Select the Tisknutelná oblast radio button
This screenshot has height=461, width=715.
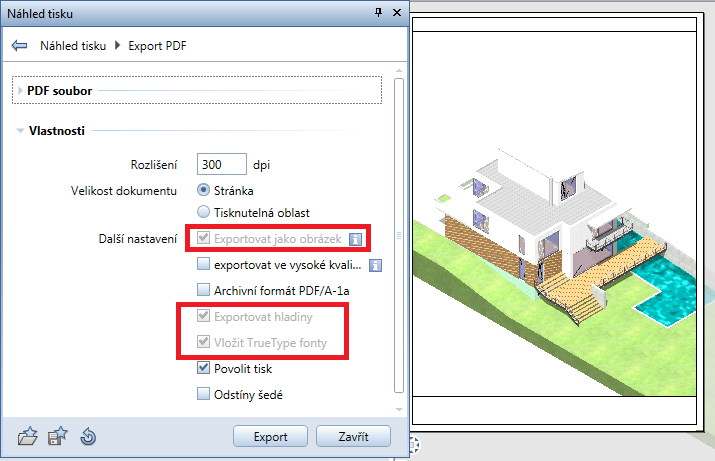tap(203, 212)
